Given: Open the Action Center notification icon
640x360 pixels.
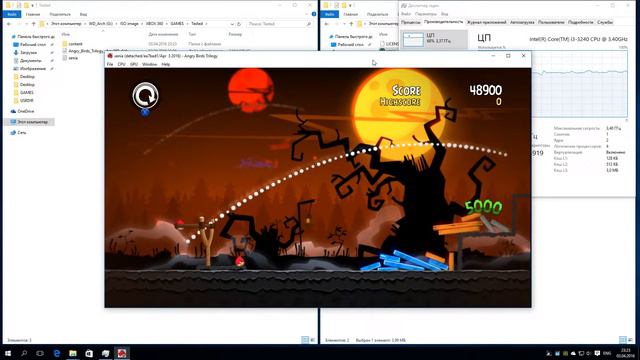Looking at the screenshot, I should point(597,353).
